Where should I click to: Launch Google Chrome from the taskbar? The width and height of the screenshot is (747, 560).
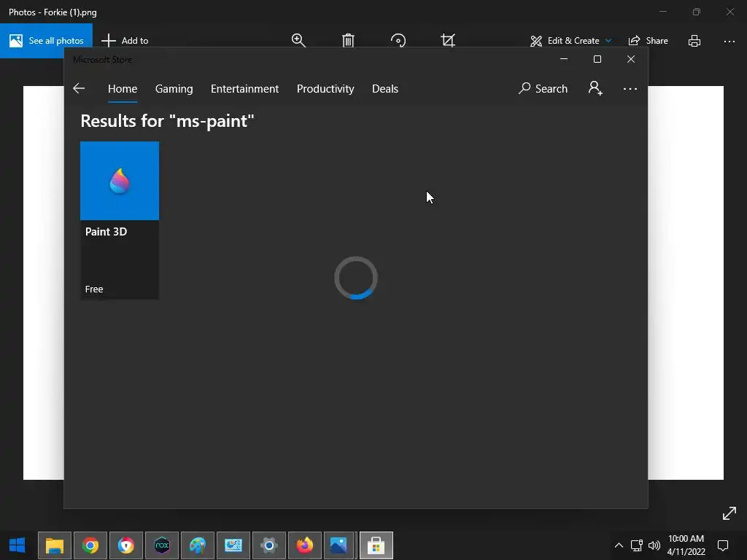(x=90, y=545)
